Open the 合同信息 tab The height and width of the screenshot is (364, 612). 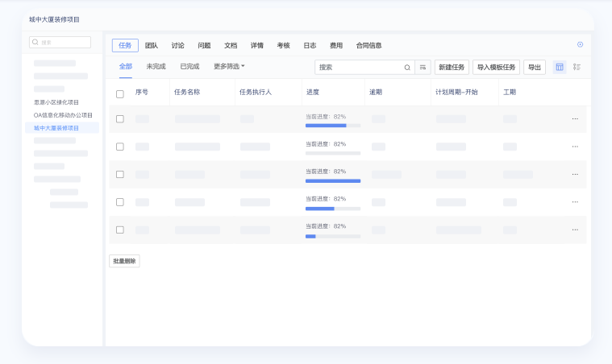(368, 46)
